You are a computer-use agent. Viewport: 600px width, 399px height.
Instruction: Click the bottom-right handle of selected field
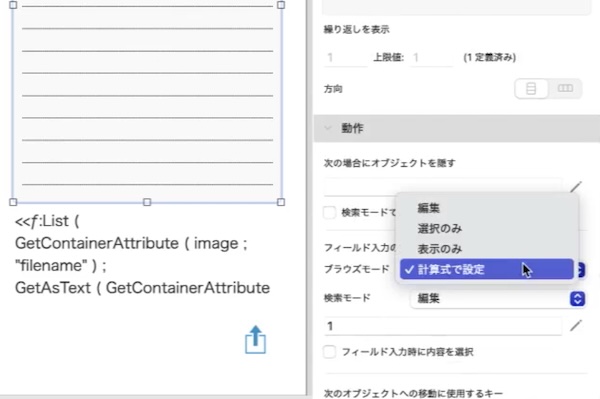pos(281,202)
